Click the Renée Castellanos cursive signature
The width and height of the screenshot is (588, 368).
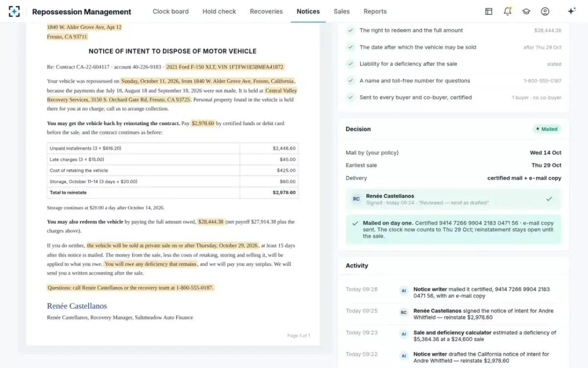coord(77,306)
